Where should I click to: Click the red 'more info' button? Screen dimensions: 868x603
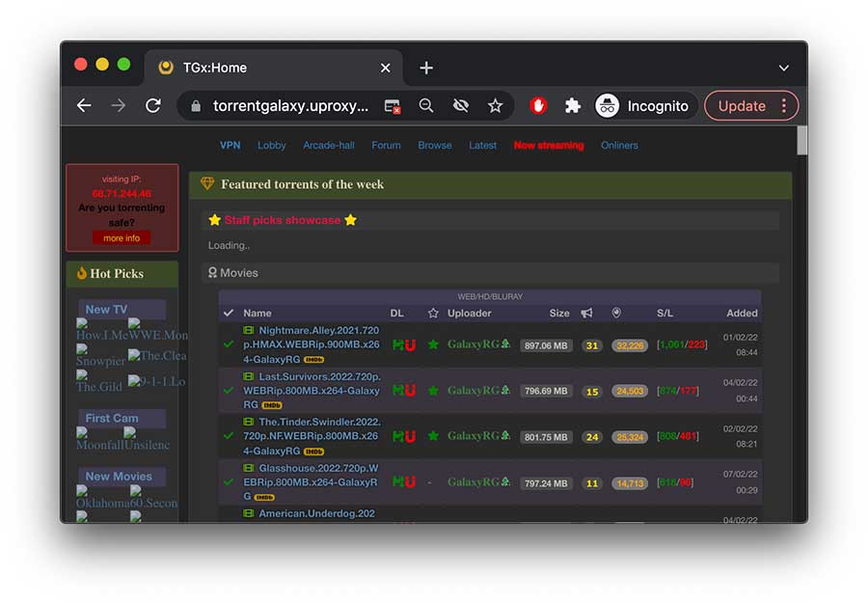click(x=122, y=238)
